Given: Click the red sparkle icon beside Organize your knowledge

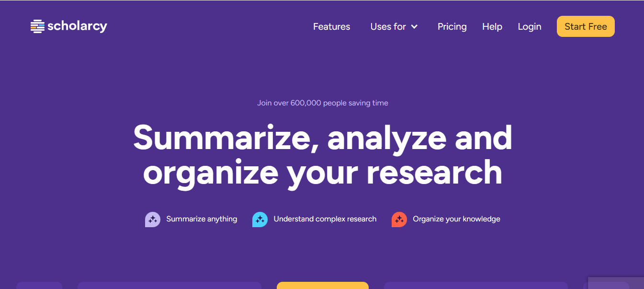Looking at the screenshot, I should (399, 220).
